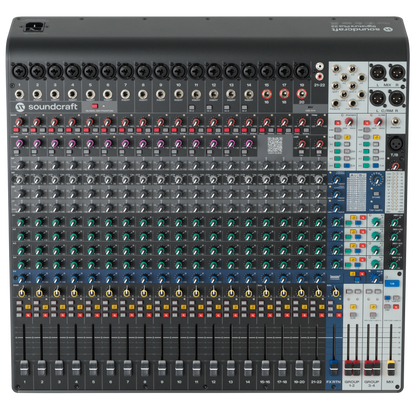This screenshot has width=416, height=401.
Task: Click the power inlet on rear top-left
Action: pos(34,26)
